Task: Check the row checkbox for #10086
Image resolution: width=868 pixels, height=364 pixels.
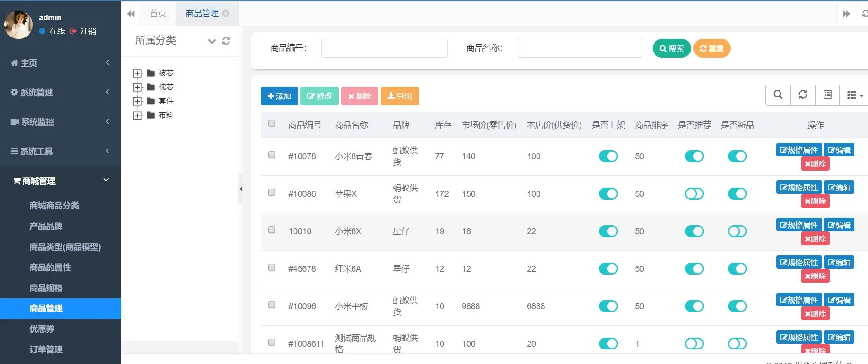Action: [x=272, y=193]
